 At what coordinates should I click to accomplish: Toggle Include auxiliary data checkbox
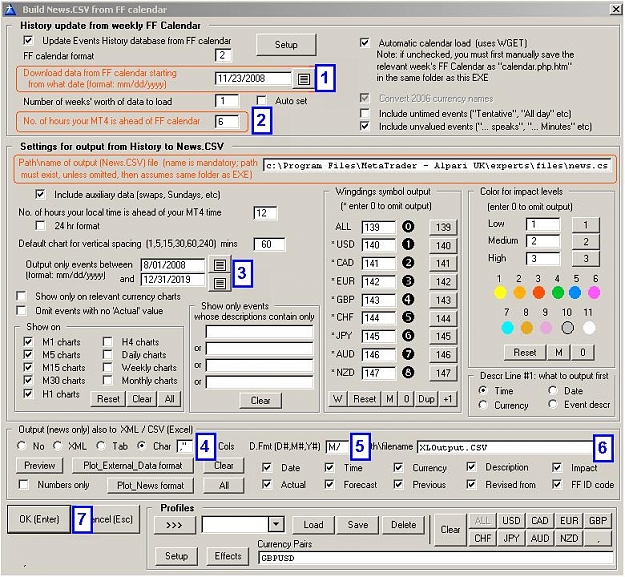click(40, 194)
